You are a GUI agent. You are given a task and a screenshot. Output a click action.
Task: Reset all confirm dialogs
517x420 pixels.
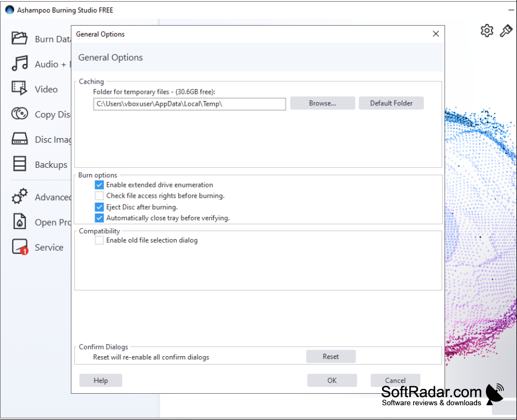331,357
